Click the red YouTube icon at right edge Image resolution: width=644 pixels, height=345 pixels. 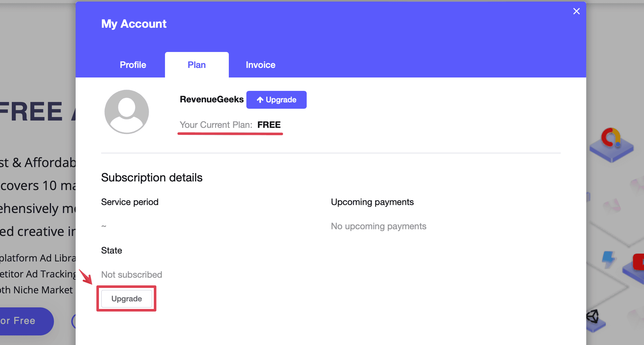tap(639, 262)
